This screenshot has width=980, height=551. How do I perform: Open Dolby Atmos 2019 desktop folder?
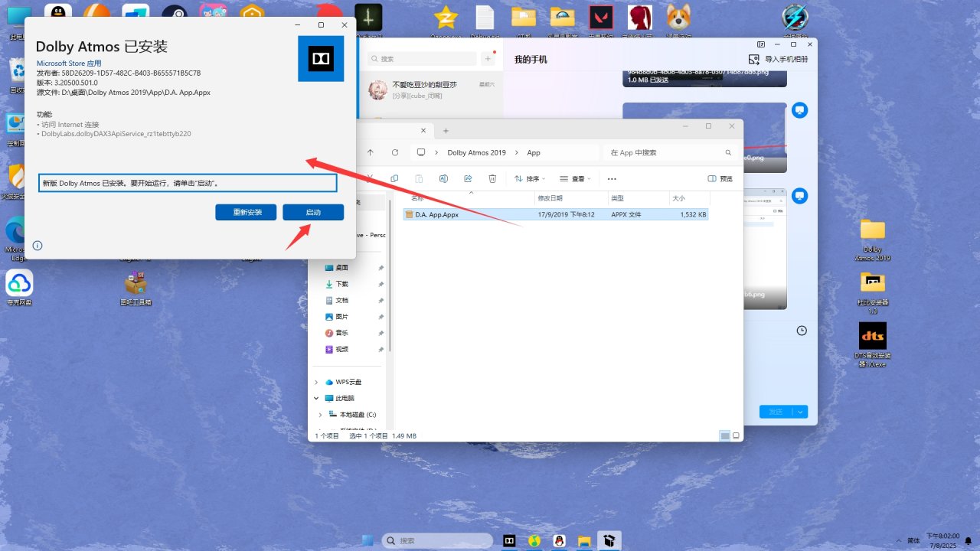tap(873, 240)
